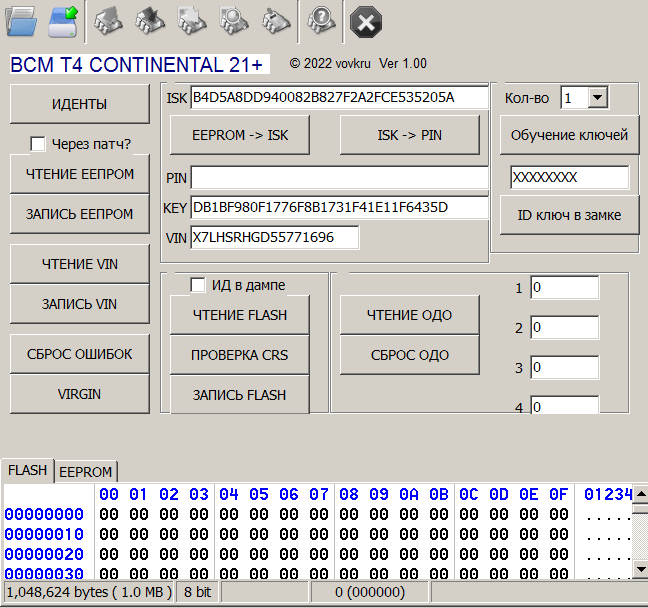The height and width of the screenshot is (608, 648).
Task: Click the ЗАПИСЬ FLASH button
Action: tap(240, 394)
